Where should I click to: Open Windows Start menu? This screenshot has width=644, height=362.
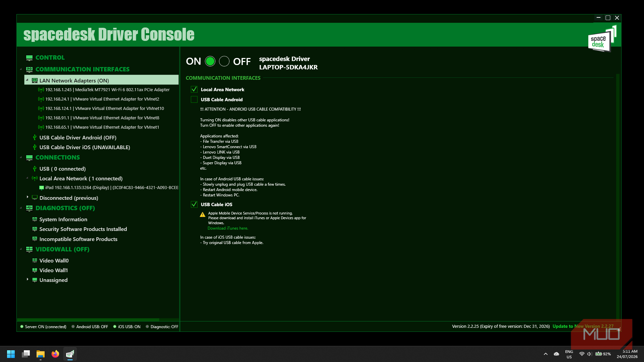click(11, 354)
